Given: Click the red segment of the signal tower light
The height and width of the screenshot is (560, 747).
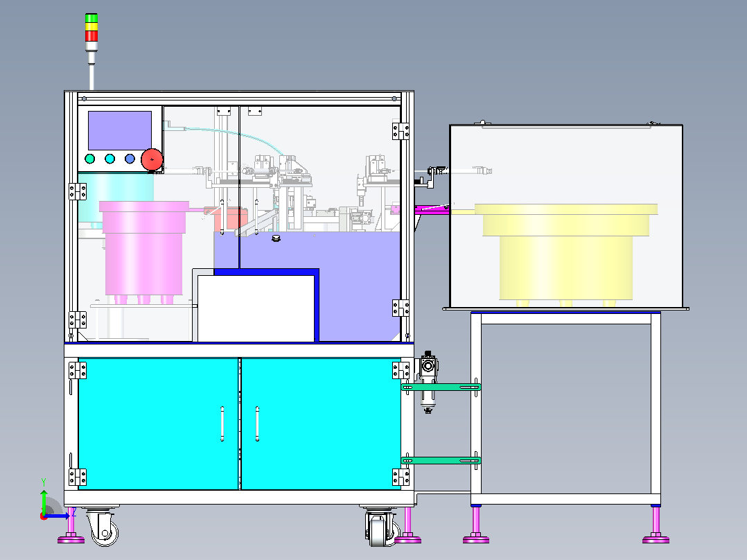Looking at the screenshot, I should pyautogui.click(x=91, y=36).
